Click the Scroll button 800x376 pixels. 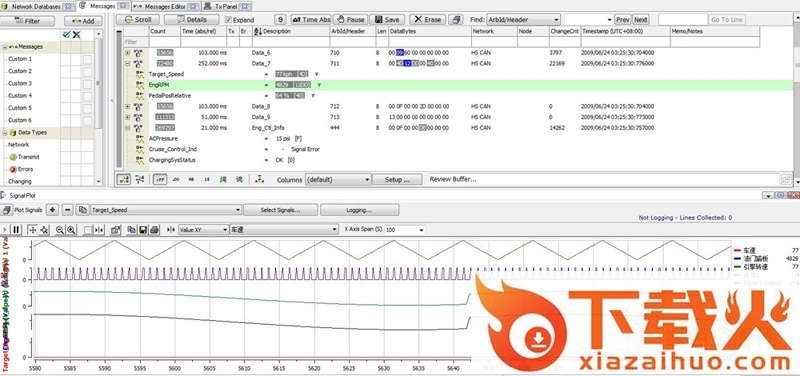coord(138,19)
